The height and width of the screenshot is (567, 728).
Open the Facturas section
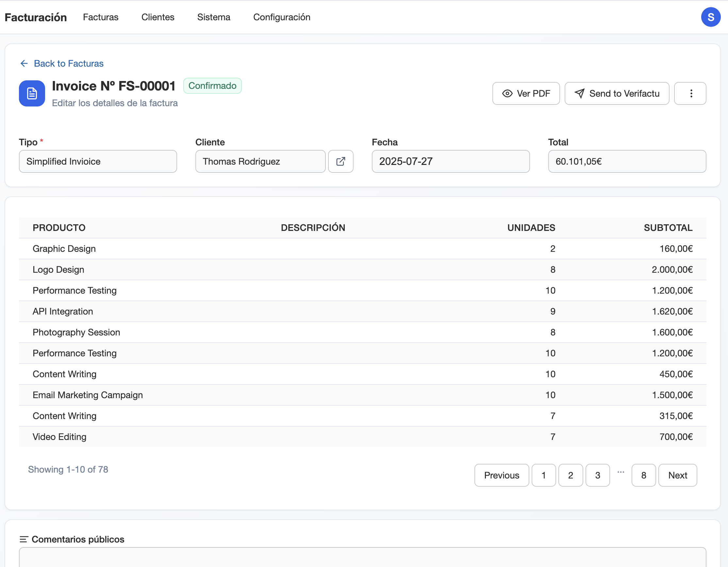[x=101, y=17]
